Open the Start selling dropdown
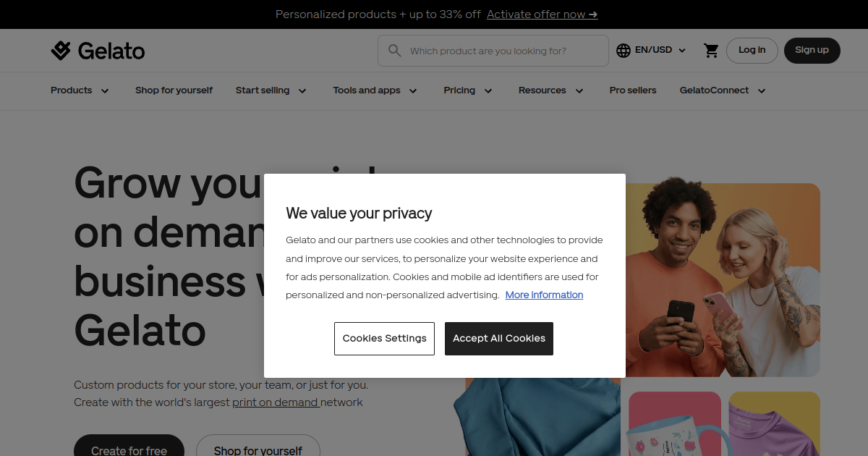Viewport: 868px width, 456px height. pyautogui.click(x=271, y=90)
